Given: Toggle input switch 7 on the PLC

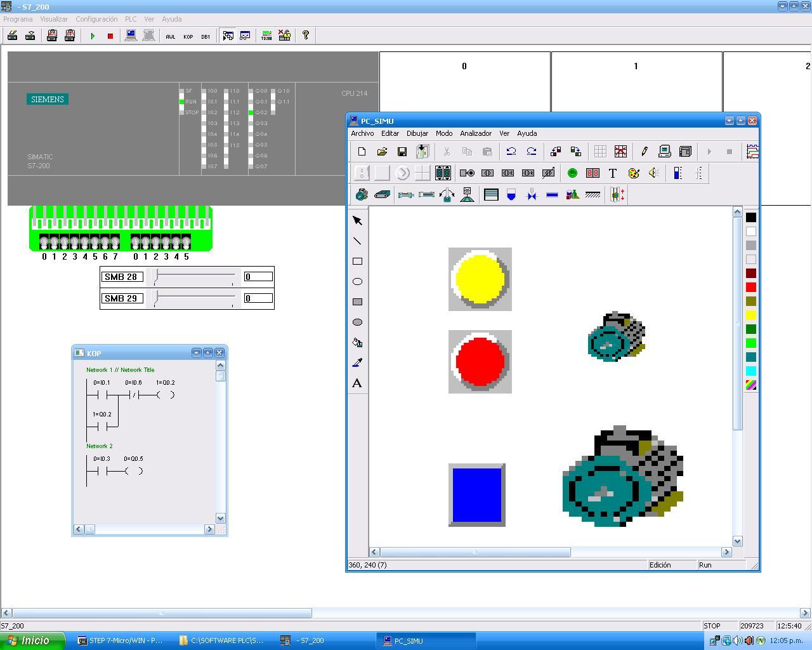Looking at the screenshot, I should (115, 242).
